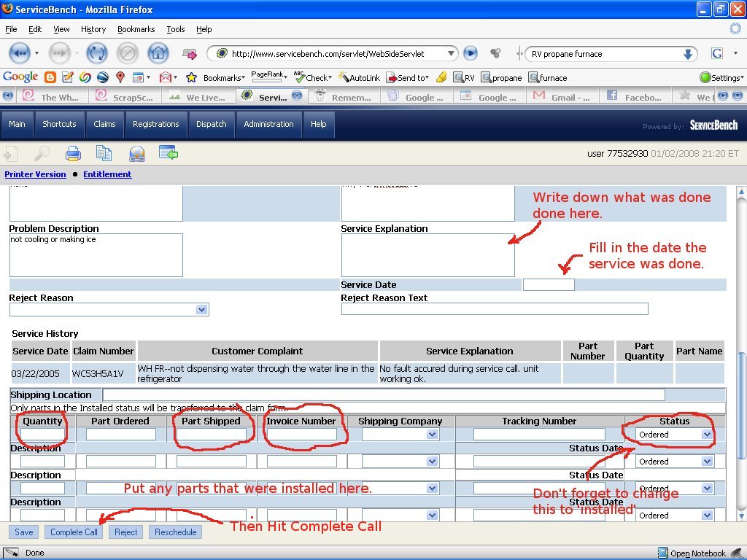Switch to the ScrapSc... browser tab
Viewport: 747px width, 560px height.
point(125,97)
